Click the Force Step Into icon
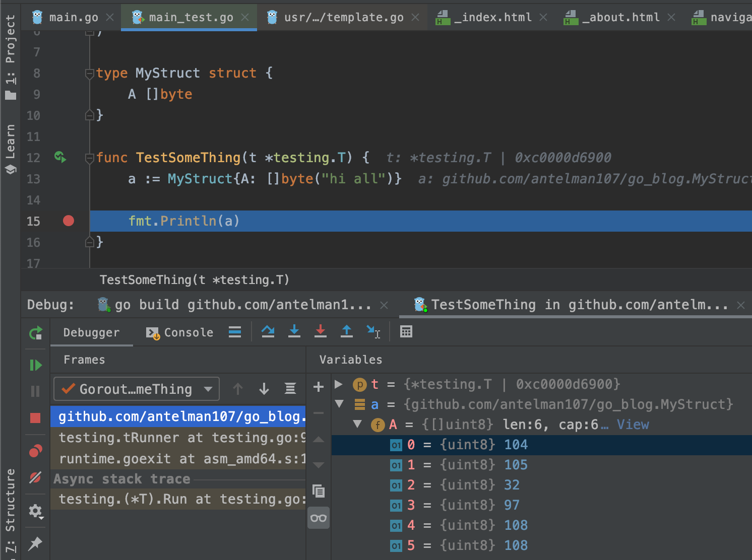Image resolution: width=752 pixels, height=560 pixels. [x=321, y=331]
